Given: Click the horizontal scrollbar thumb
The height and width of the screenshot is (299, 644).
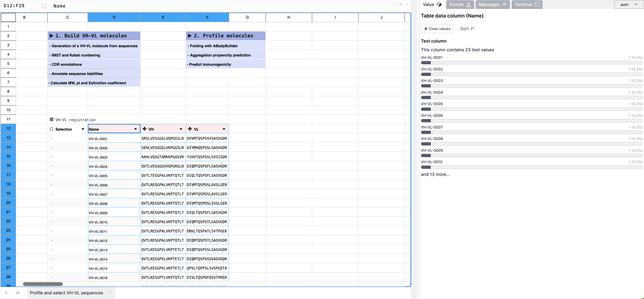Looking at the screenshot, I should 43,284.
